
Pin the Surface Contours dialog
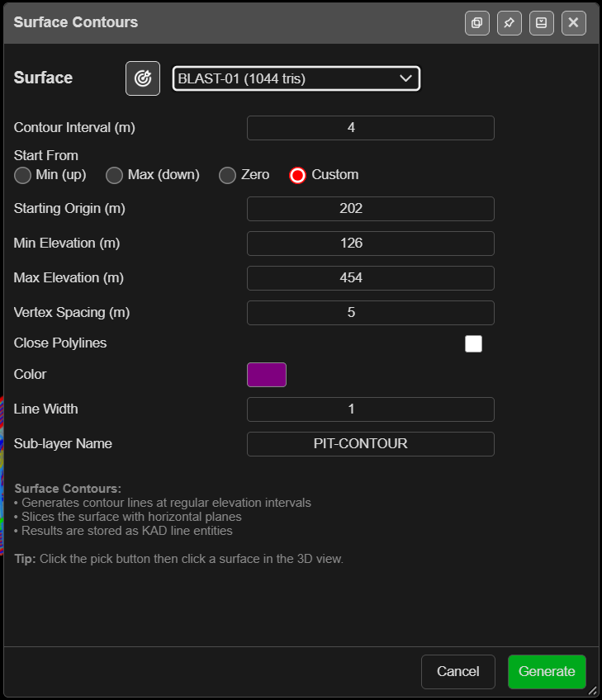[x=510, y=23]
